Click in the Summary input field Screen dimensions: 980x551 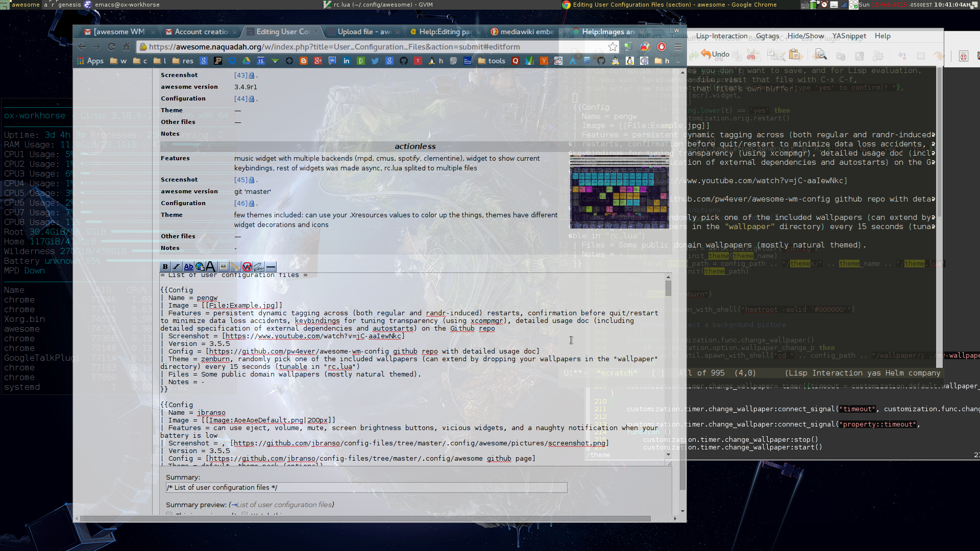click(x=366, y=488)
